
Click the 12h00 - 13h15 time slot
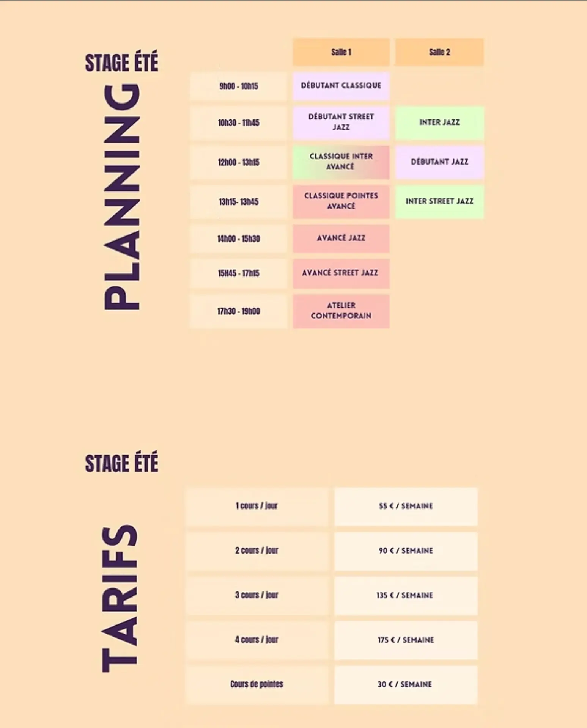click(238, 162)
